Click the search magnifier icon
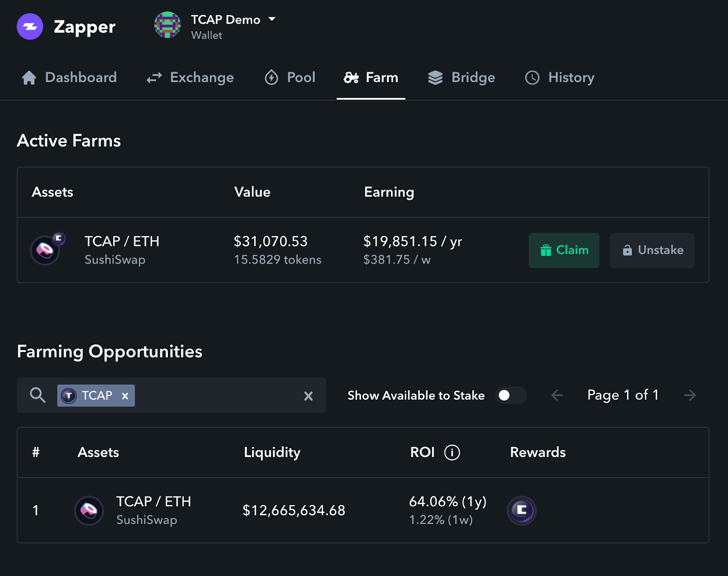Screen dimensions: 728x576 tap(37, 395)
